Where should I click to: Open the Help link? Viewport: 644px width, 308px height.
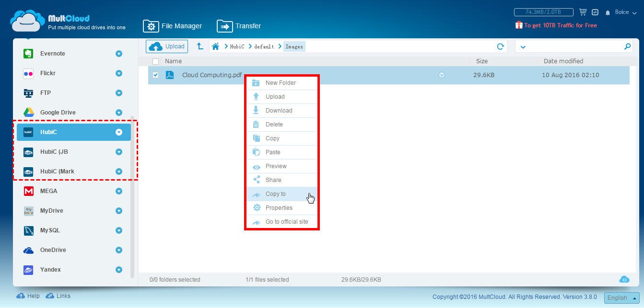[x=28, y=296]
